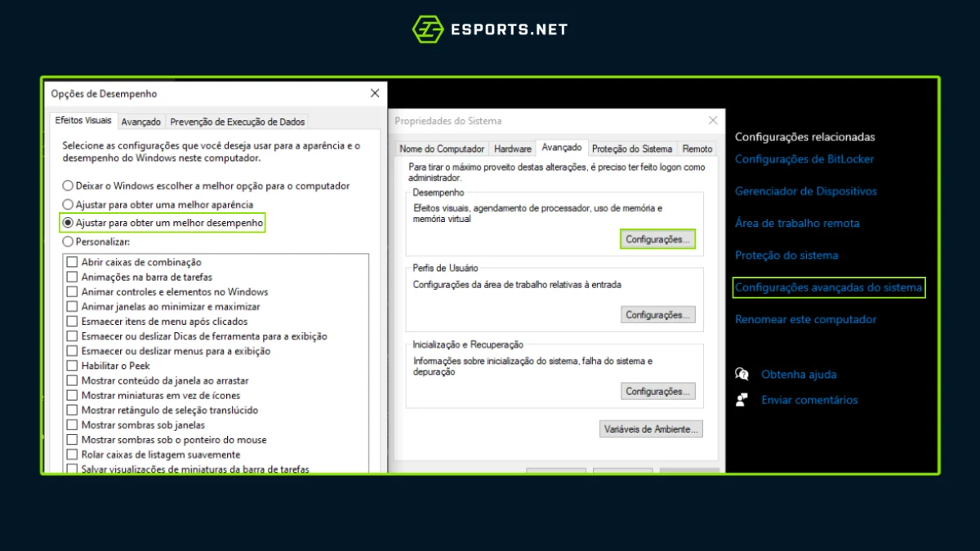Viewport: 980px width, 551px height.
Task: Check 'Mostrar miniaturas em vez de ícones'
Action: (72, 395)
